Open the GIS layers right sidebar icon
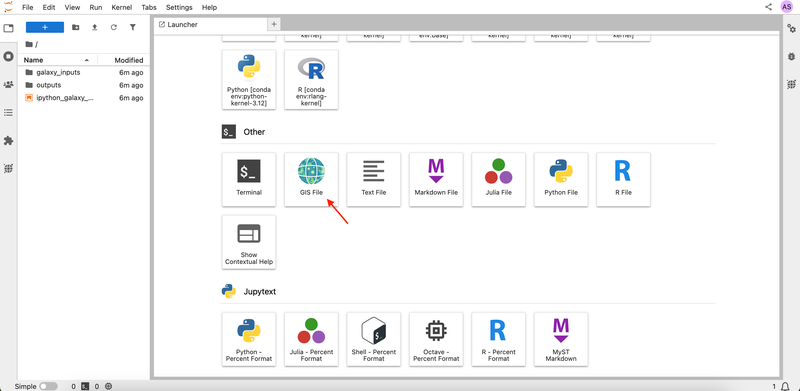The width and height of the screenshot is (800, 391). point(791,84)
